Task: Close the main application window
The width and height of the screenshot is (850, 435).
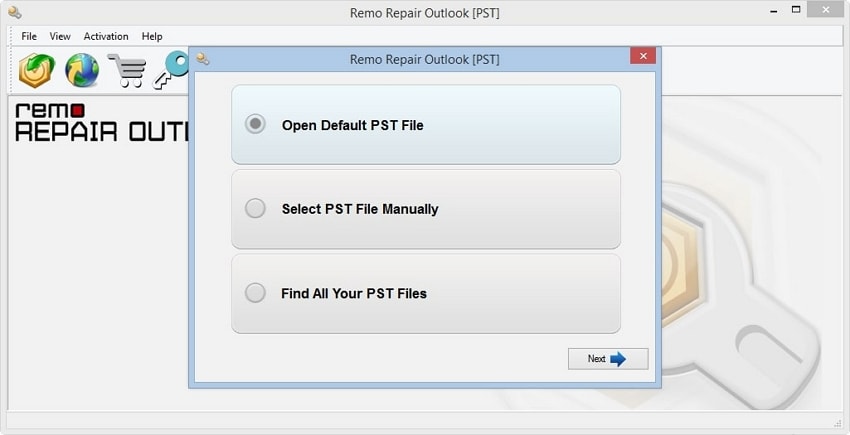Action: point(824,11)
